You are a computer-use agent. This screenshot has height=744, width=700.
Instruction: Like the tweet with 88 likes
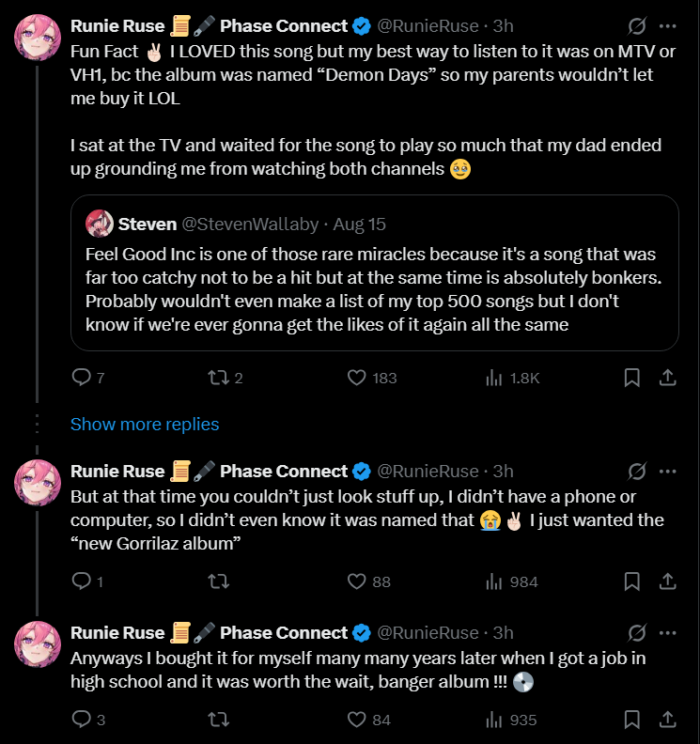tap(357, 581)
